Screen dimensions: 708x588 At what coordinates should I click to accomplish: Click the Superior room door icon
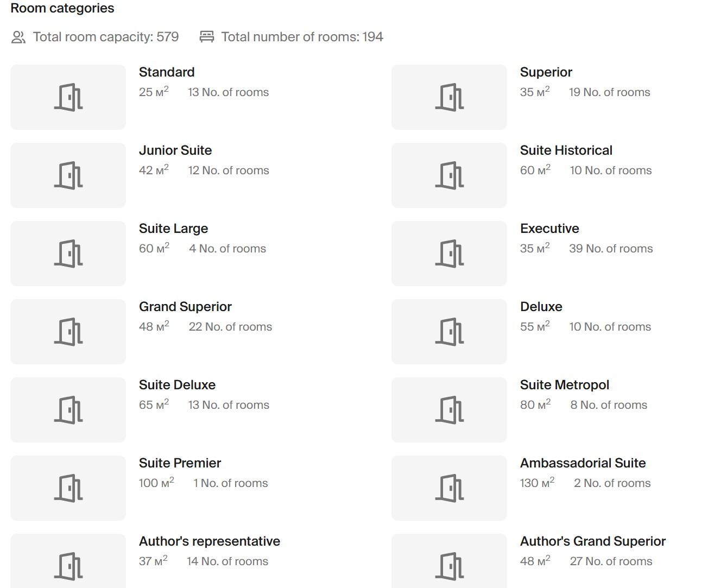tap(450, 97)
